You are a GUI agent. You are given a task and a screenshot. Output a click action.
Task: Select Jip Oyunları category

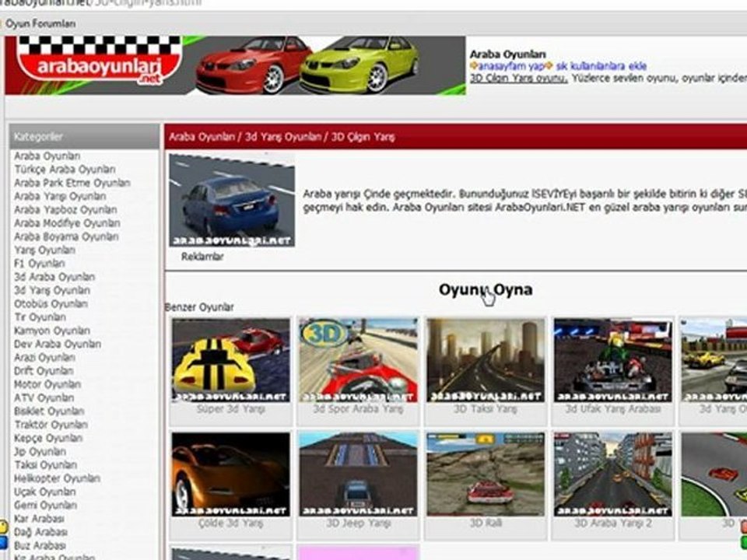(40, 451)
